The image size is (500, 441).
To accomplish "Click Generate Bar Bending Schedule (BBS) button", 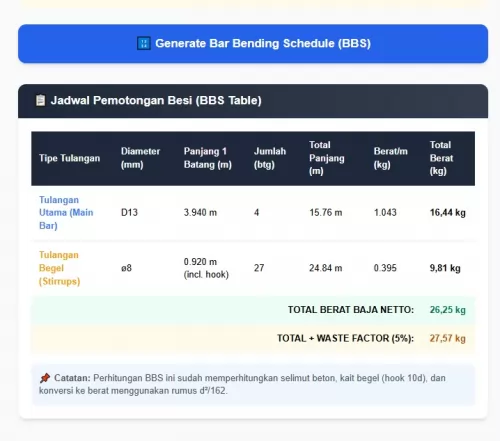I will tap(253, 44).
